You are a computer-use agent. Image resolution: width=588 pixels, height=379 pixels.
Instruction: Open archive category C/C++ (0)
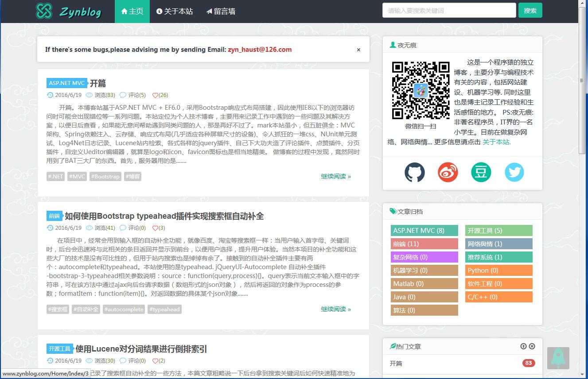point(499,297)
